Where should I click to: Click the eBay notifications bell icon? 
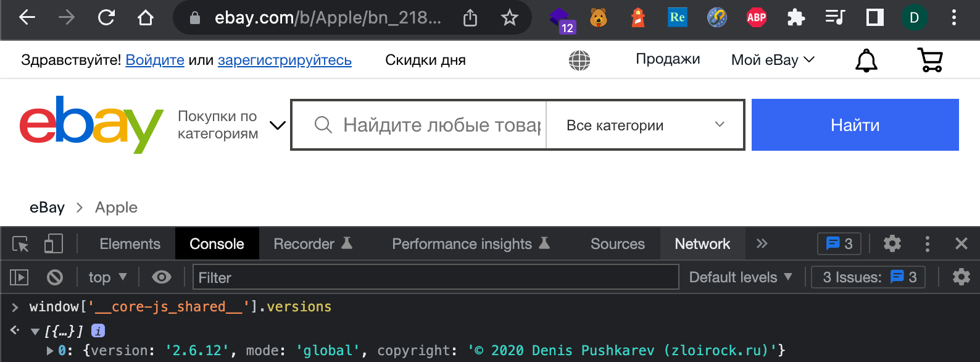coord(866,60)
